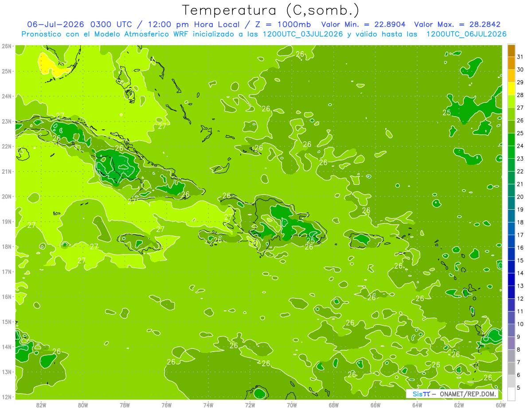Click the latitude axis label 21N
Viewport: 532px width, 411px height.
point(7,171)
